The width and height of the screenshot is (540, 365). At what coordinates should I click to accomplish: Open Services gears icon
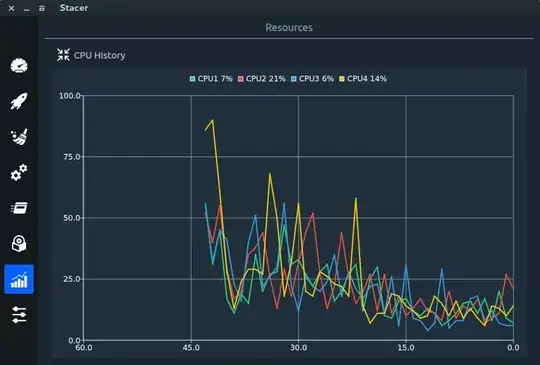[19, 172]
